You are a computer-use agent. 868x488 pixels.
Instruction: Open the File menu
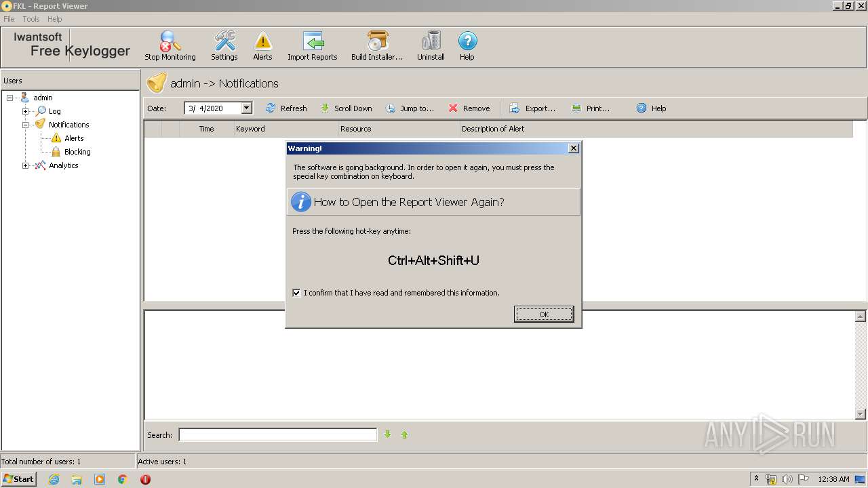(x=9, y=19)
